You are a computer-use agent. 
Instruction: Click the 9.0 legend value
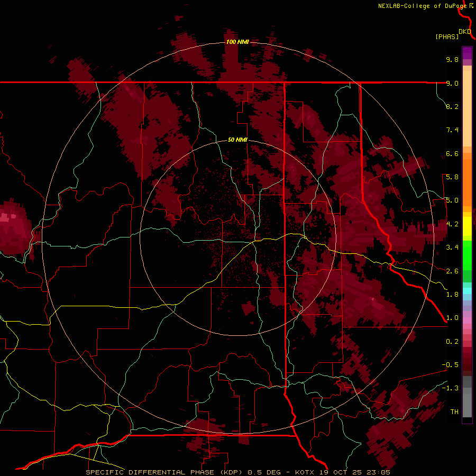(452, 83)
